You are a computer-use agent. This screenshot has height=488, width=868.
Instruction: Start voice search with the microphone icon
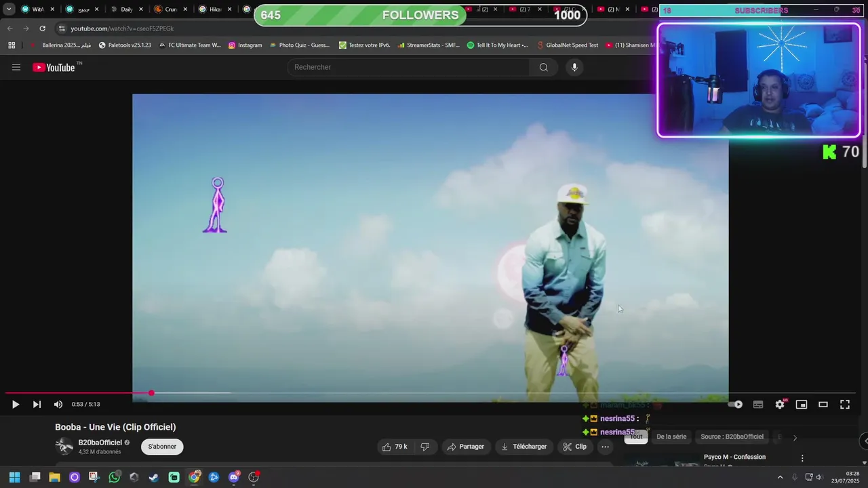[x=574, y=67]
